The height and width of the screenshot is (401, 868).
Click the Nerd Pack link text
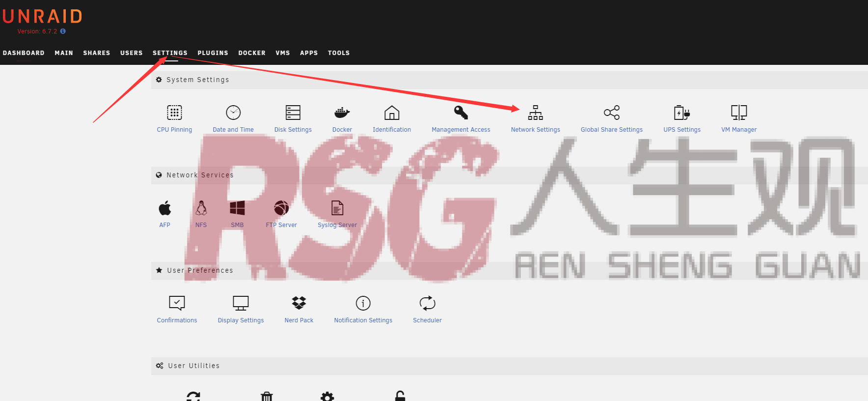click(x=299, y=320)
